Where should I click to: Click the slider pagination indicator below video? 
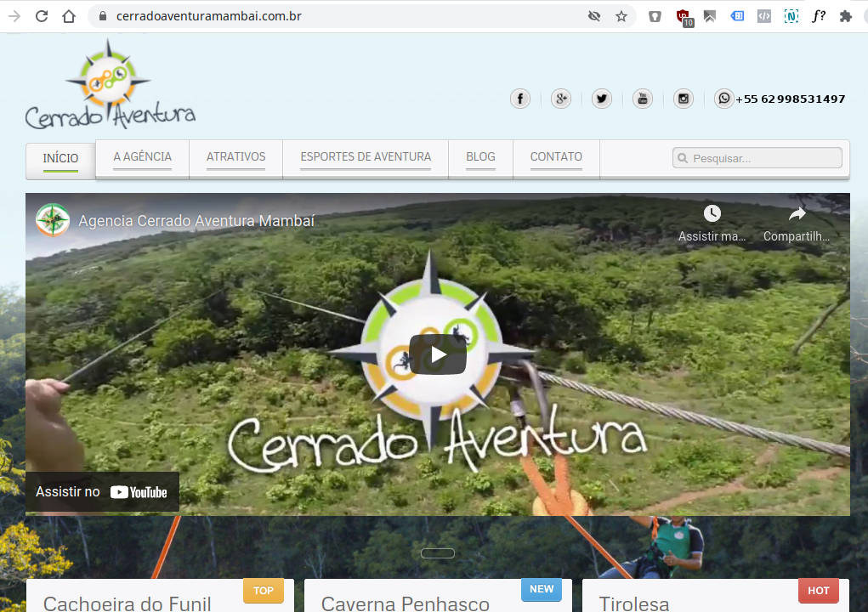tap(437, 553)
